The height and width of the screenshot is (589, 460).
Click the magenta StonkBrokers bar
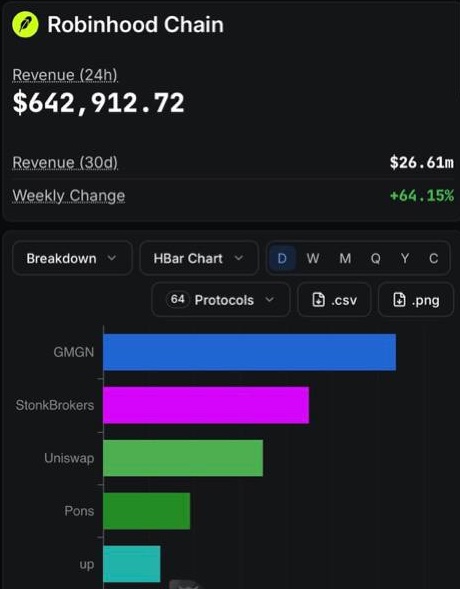206,405
